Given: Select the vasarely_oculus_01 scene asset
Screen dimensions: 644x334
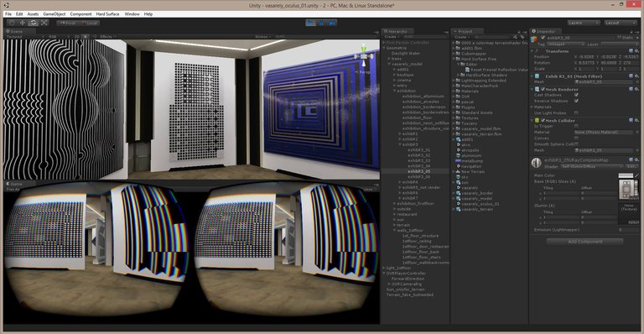Looking at the screenshot, I should point(478,204).
